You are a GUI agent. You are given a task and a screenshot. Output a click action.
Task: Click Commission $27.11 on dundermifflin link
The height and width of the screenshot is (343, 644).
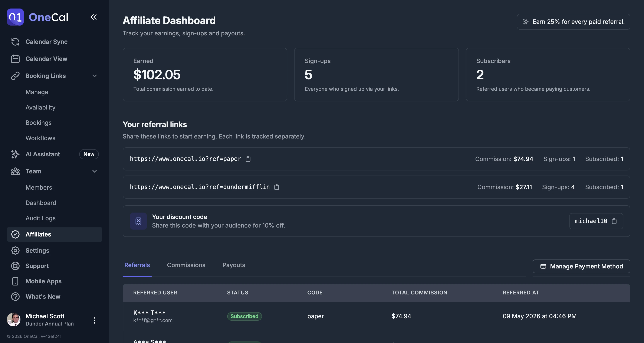(505, 187)
